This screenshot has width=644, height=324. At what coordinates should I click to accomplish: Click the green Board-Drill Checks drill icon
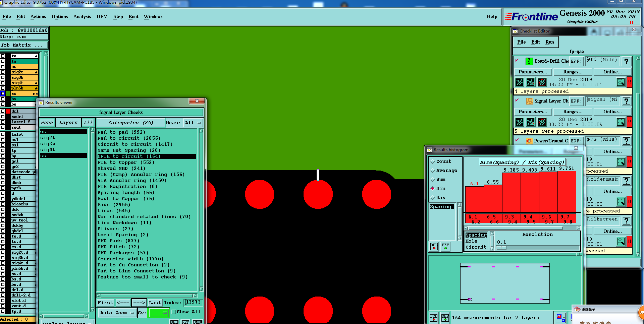[x=529, y=61]
